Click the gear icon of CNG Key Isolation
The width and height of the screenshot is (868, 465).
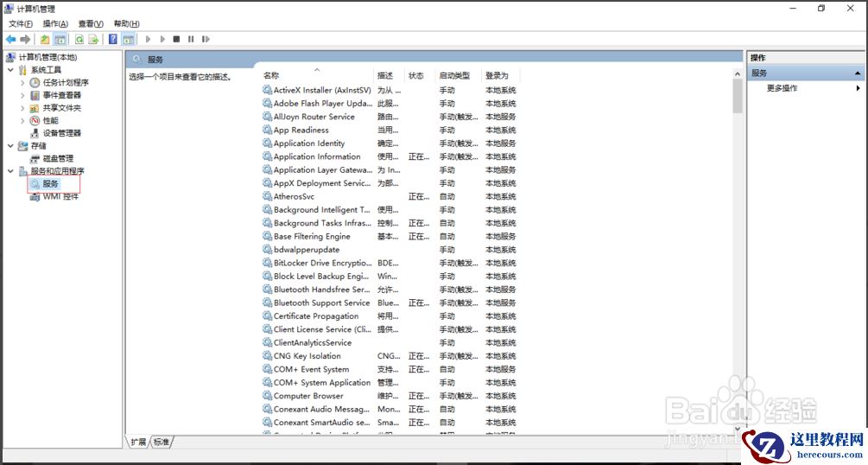[x=268, y=356]
